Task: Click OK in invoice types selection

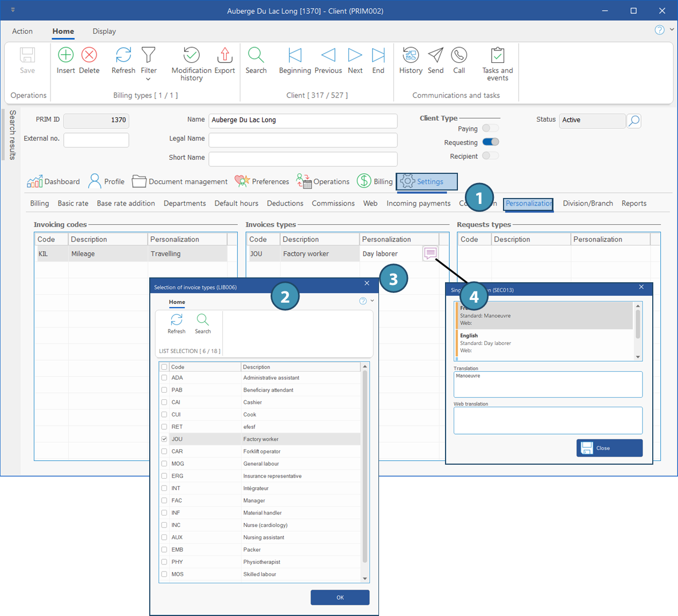Action: tap(340, 597)
